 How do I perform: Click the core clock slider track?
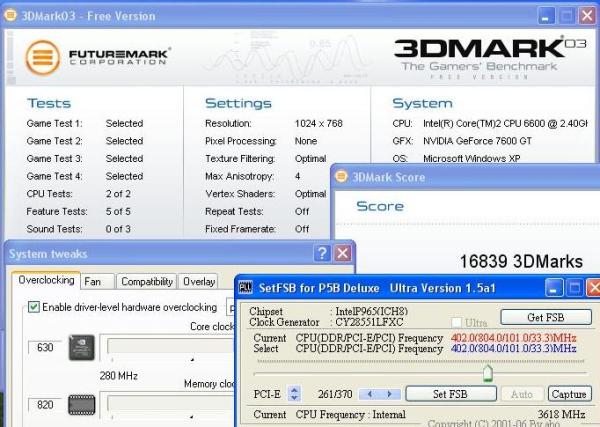170,347
